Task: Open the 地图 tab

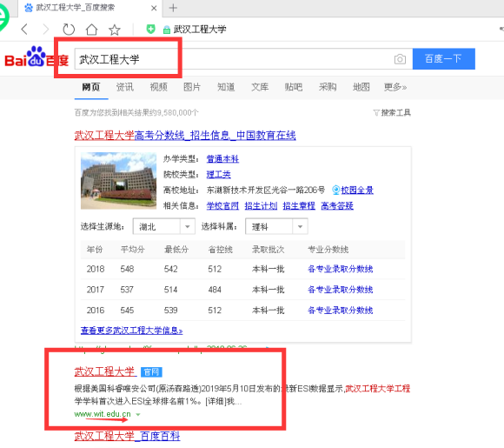Action: 361,87
